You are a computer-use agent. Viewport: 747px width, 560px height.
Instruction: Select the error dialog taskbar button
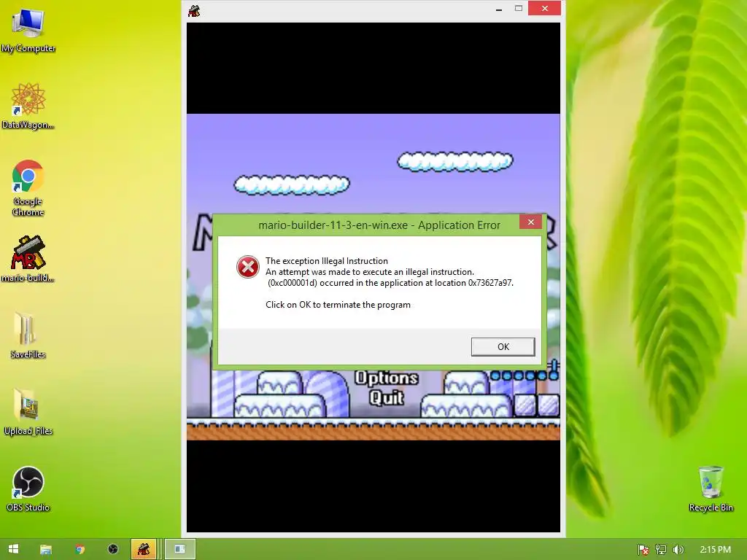click(179, 549)
